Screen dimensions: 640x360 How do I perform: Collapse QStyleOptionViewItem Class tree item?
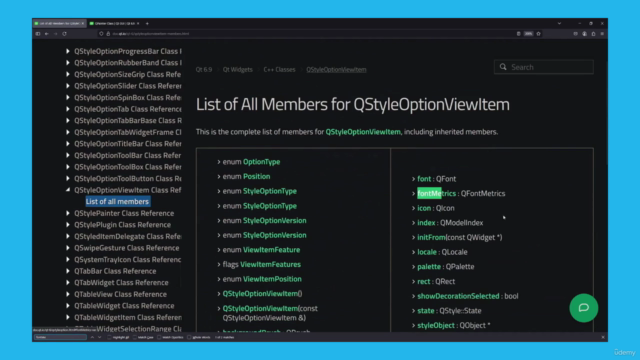click(68, 190)
